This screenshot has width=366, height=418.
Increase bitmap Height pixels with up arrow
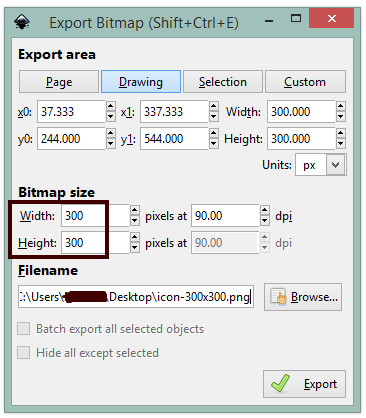pyautogui.click(x=134, y=237)
